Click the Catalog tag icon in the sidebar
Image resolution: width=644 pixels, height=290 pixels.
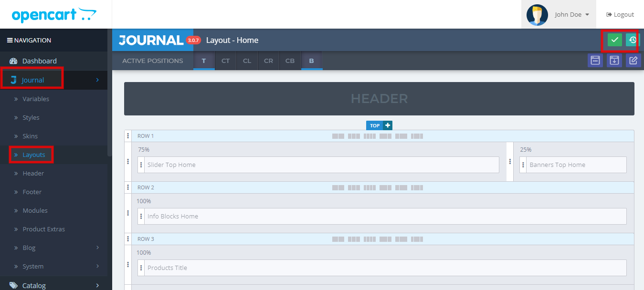click(13, 285)
